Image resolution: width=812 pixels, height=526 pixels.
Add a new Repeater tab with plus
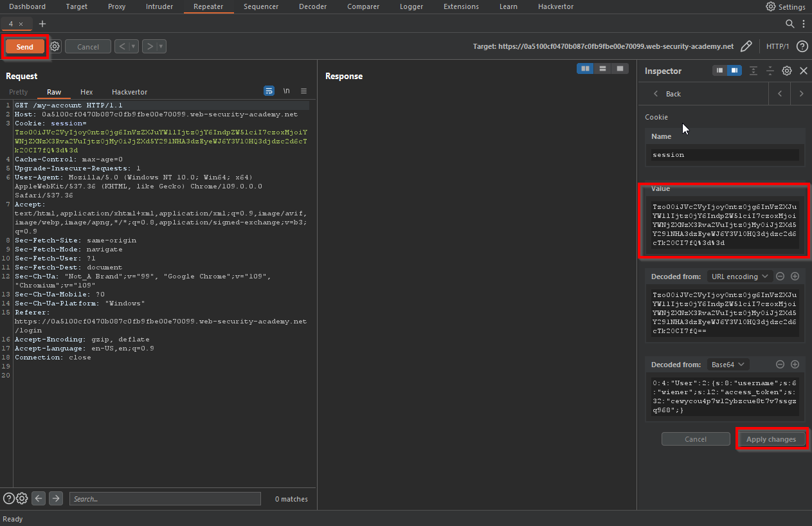point(42,24)
